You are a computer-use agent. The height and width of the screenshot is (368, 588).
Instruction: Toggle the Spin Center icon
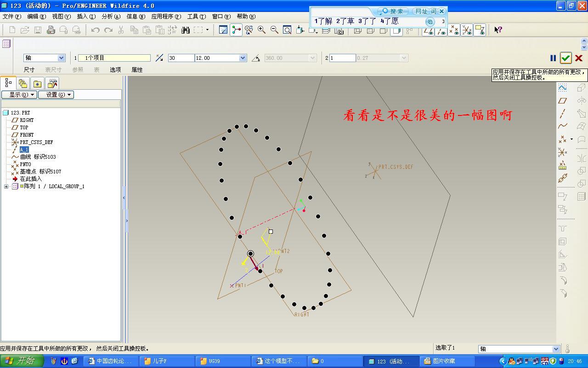point(236,30)
